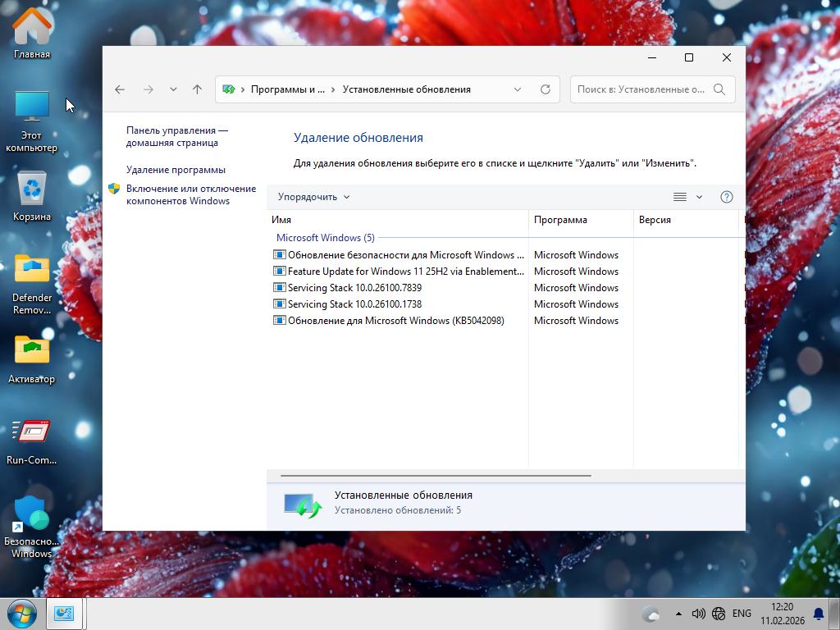This screenshot has height=630, width=840.
Task: Expand the address bar history dropdown
Action: (x=518, y=89)
